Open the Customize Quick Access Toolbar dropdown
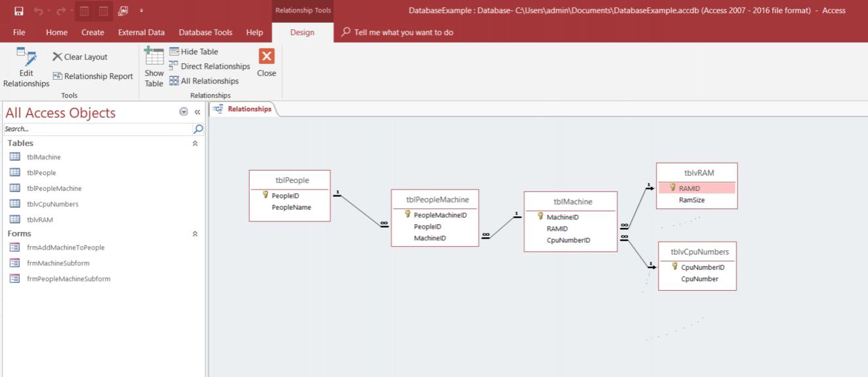 (142, 10)
